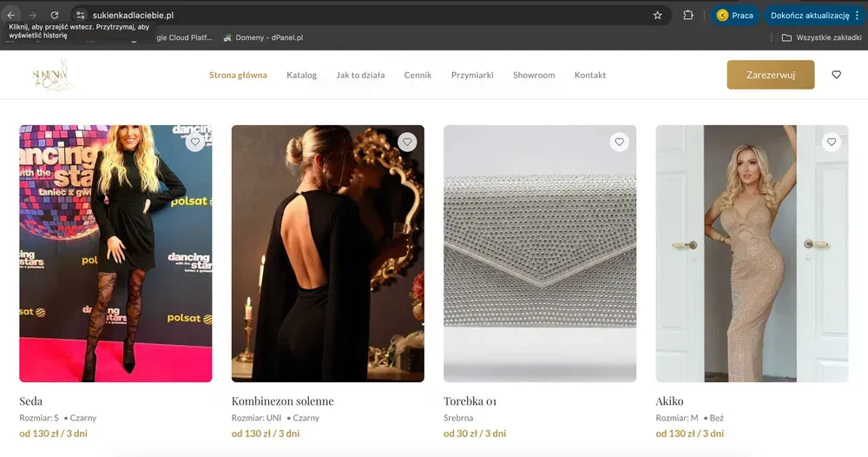Open the Praca profile menu
This screenshot has width=868, height=457.
coord(734,15)
